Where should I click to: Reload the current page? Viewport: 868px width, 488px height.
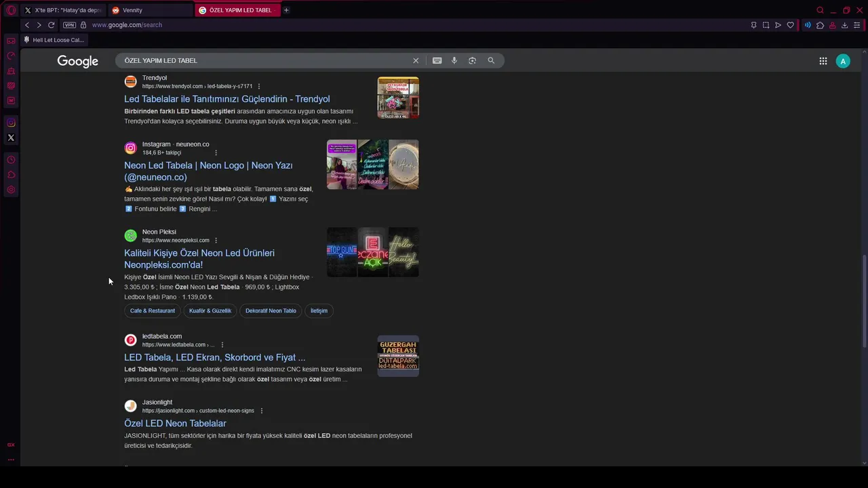coord(51,25)
